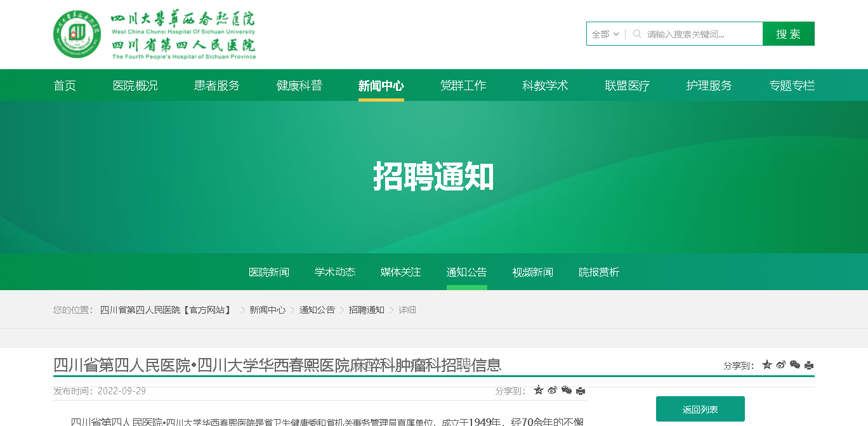Click 四川省第四人民医院【官方网站】 breadcrumb link

coord(166,310)
